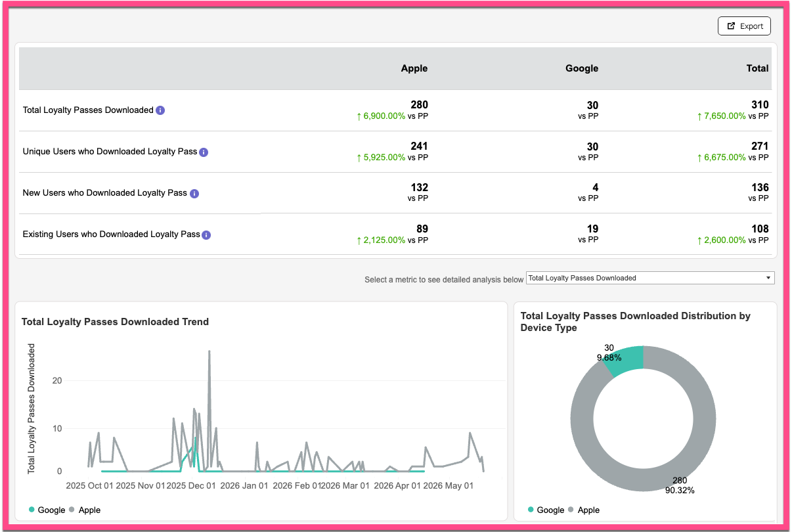Show info tooltip for Existing Users row
The image size is (792, 532).
point(206,234)
